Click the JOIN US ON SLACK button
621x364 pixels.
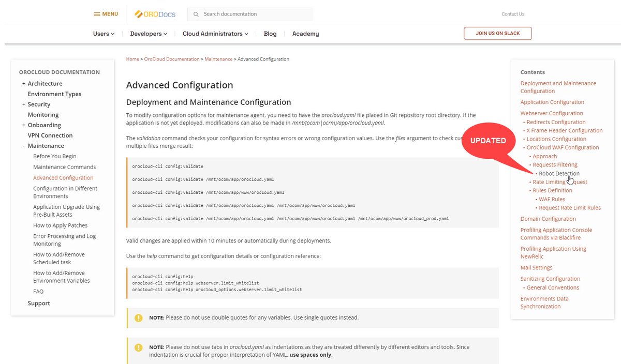tap(497, 33)
